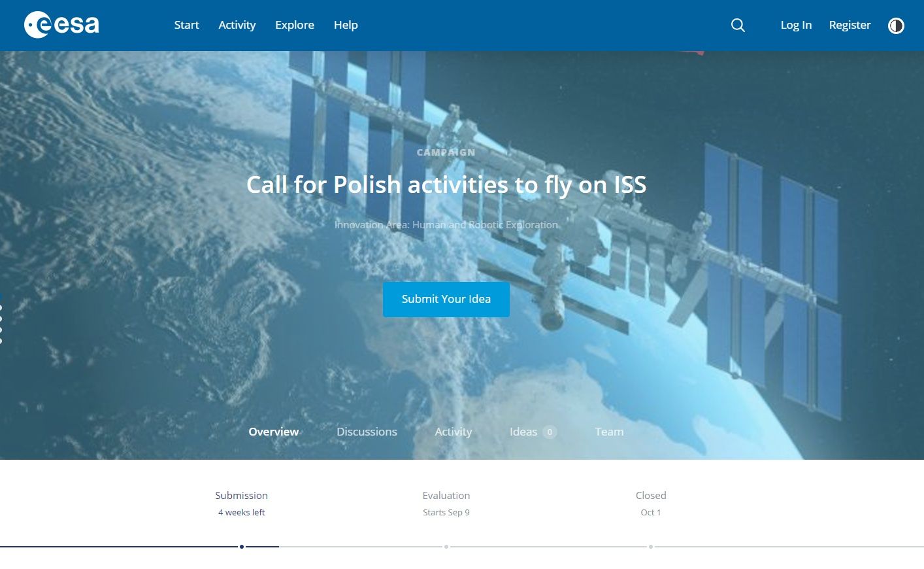Click the ESA logo
Screen dimensions: 924x569
pyautogui.click(x=61, y=25)
